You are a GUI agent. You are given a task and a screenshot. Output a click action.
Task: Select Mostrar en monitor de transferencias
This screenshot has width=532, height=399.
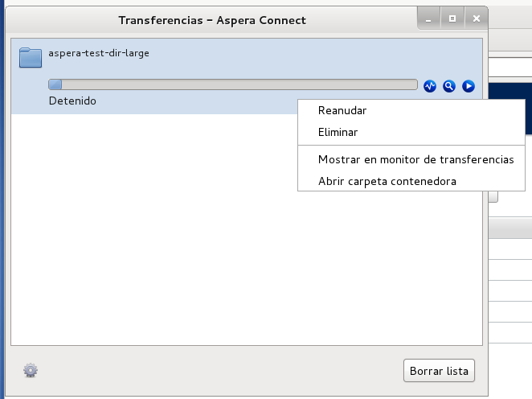click(x=411, y=159)
